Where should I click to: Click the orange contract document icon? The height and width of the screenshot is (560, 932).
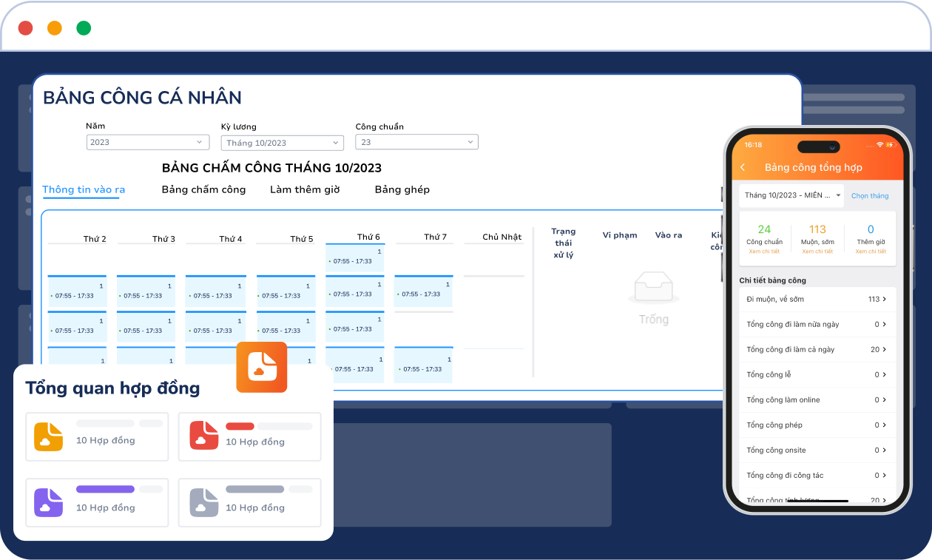pyautogui.click(x=261, y=367)
